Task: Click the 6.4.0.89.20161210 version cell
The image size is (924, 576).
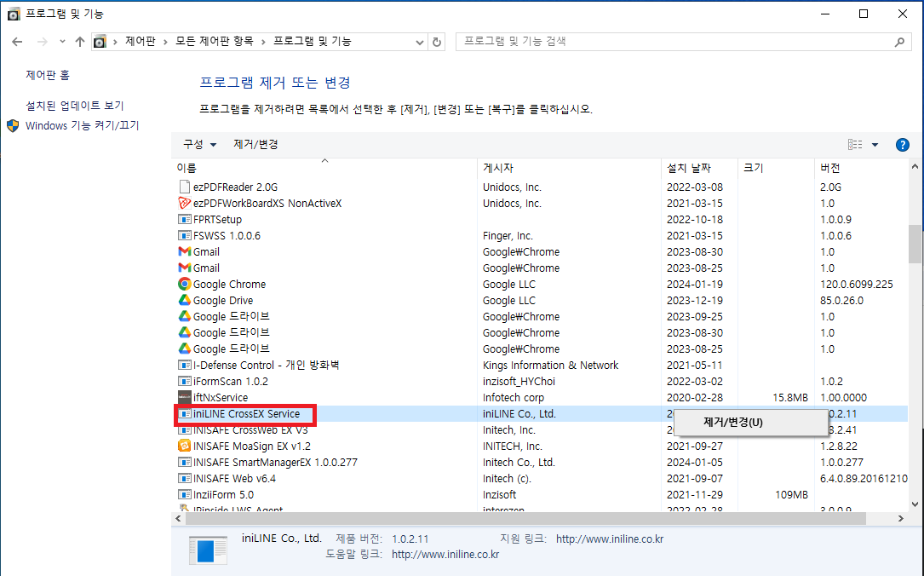Action: [x=864, y=478]
